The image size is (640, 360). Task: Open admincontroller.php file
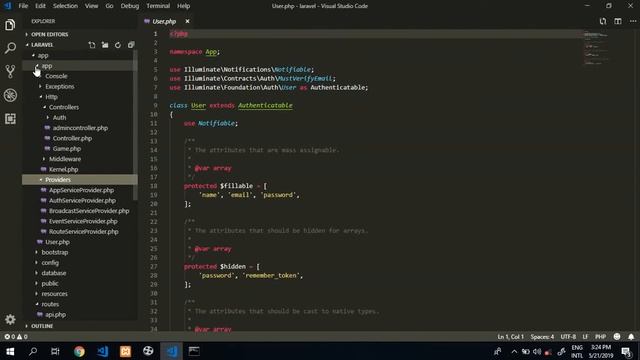tap(80, 128)
